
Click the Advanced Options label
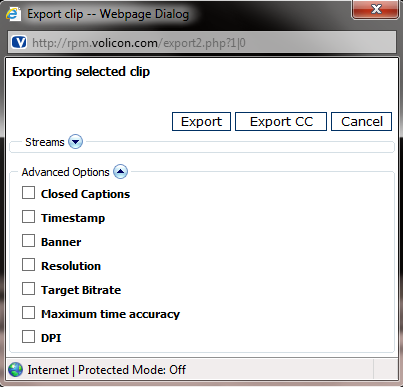point(66,172)
